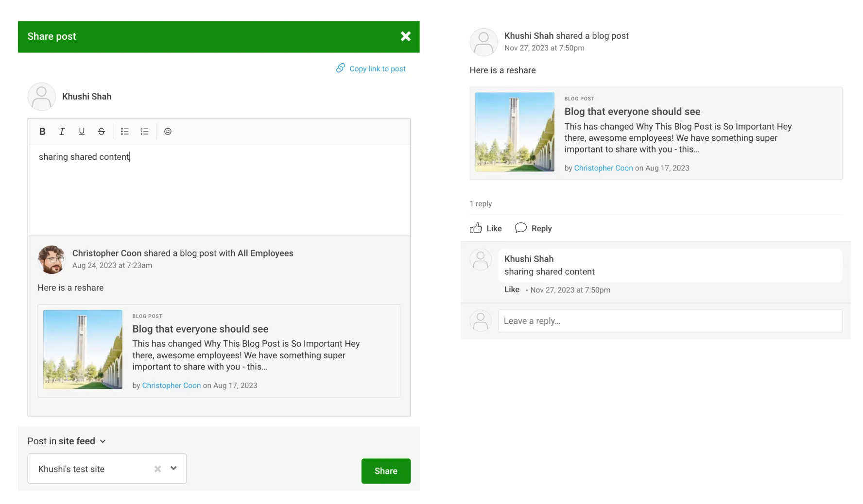Clear the Khushi's test site selection
Screen dimensions: 863x504
(x=157, y=469)
